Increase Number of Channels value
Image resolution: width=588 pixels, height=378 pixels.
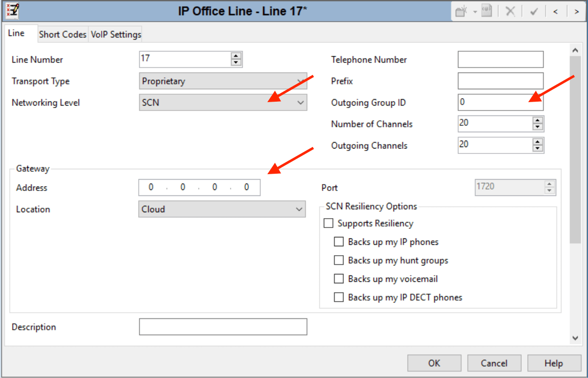[538, 120]
